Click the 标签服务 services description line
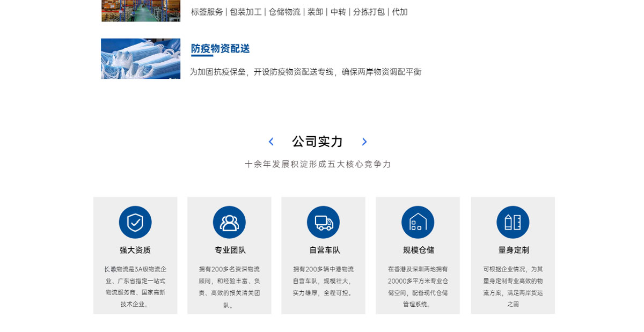644x332 pixels. (x=299, y=12)
